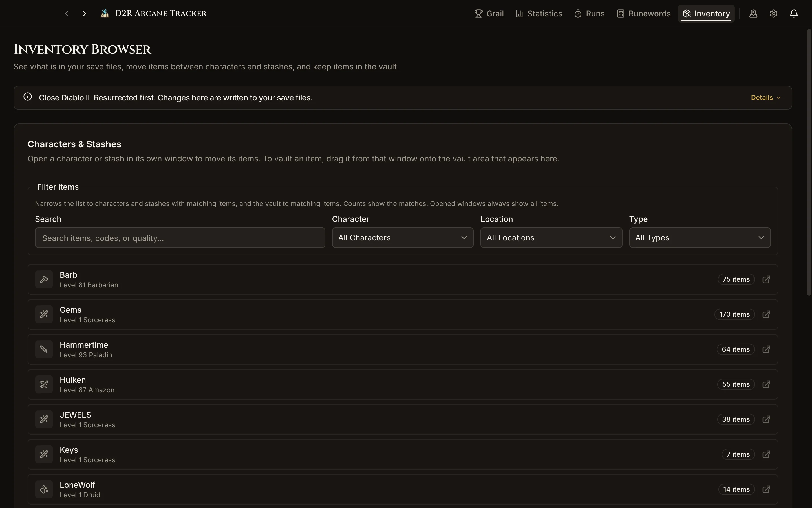Select the Hammertime character name
Screen dimensions: 812x508
[x=84, y=345]
